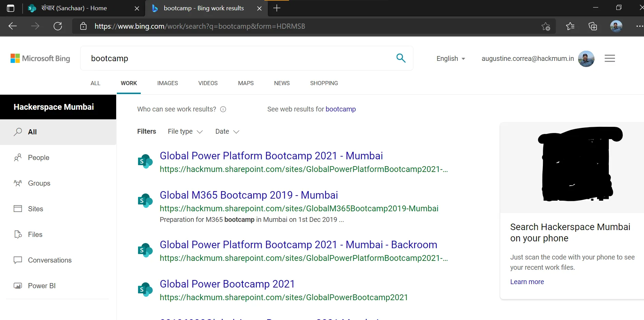Viewport: 644px width, 320px height.
Task: Click the blue search magnifier icon
Action: (401, 58)
